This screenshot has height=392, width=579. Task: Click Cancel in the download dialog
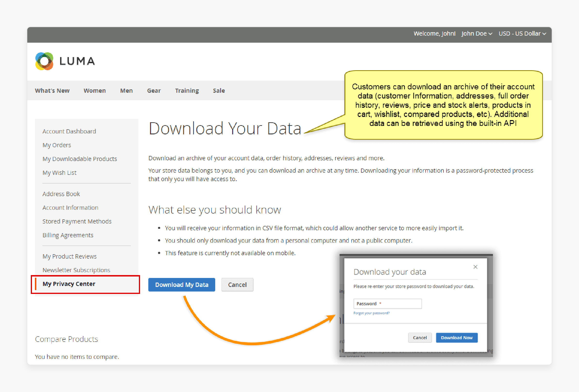420,338
